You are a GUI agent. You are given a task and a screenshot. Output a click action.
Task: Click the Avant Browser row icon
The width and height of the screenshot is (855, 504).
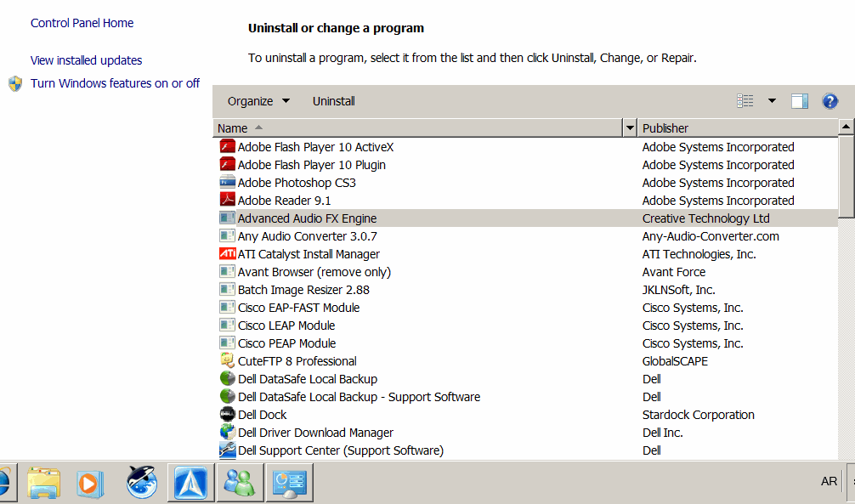click(x=228, y=272)
